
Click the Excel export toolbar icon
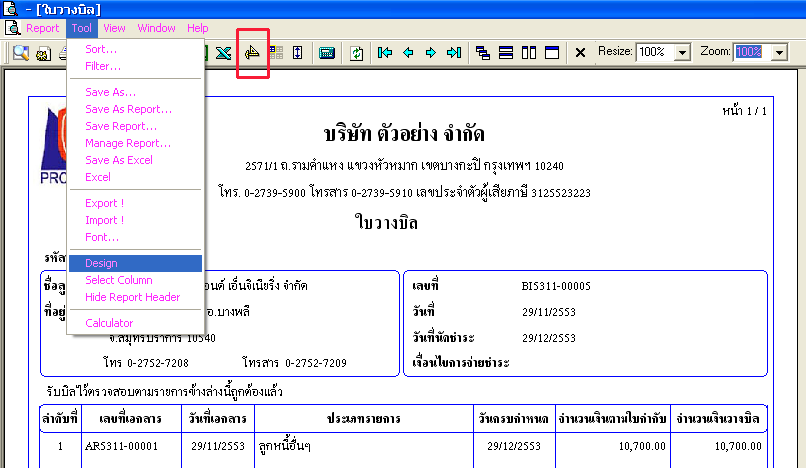(223, 52)
